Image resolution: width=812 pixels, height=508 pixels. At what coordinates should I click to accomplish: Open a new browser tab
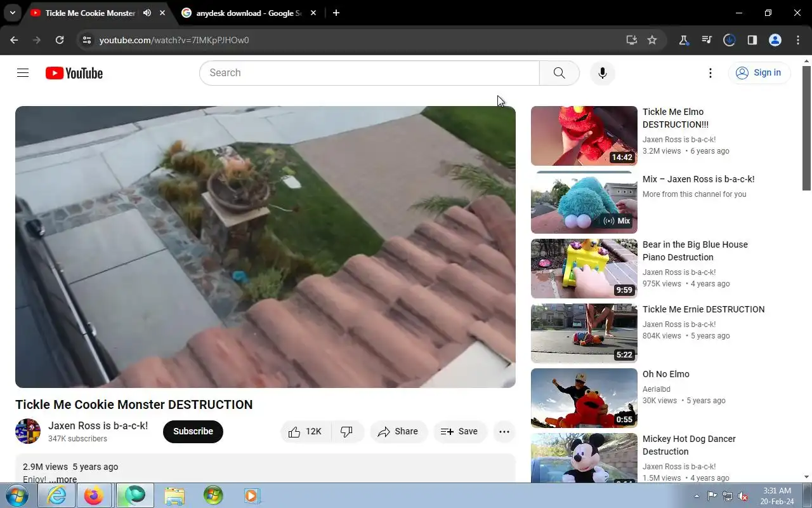point(336,13)
